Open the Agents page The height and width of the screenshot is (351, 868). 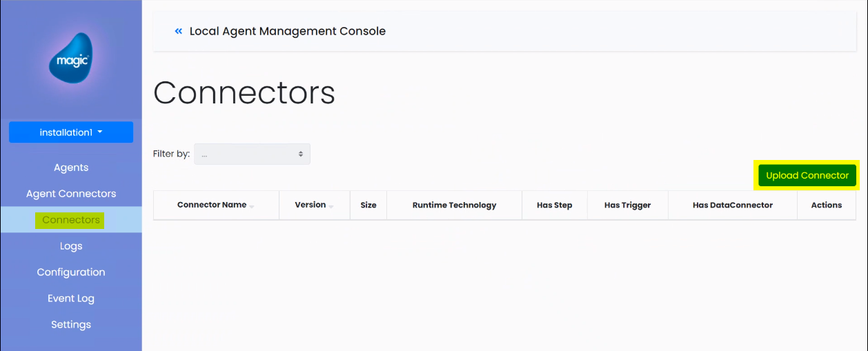71,168
